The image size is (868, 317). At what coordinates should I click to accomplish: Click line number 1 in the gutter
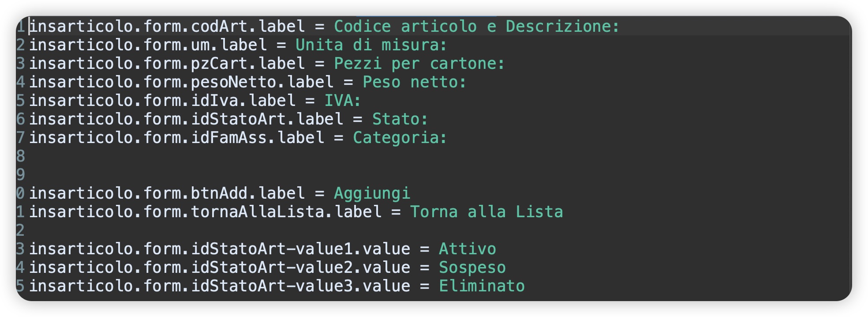click(x=21, y=26)
